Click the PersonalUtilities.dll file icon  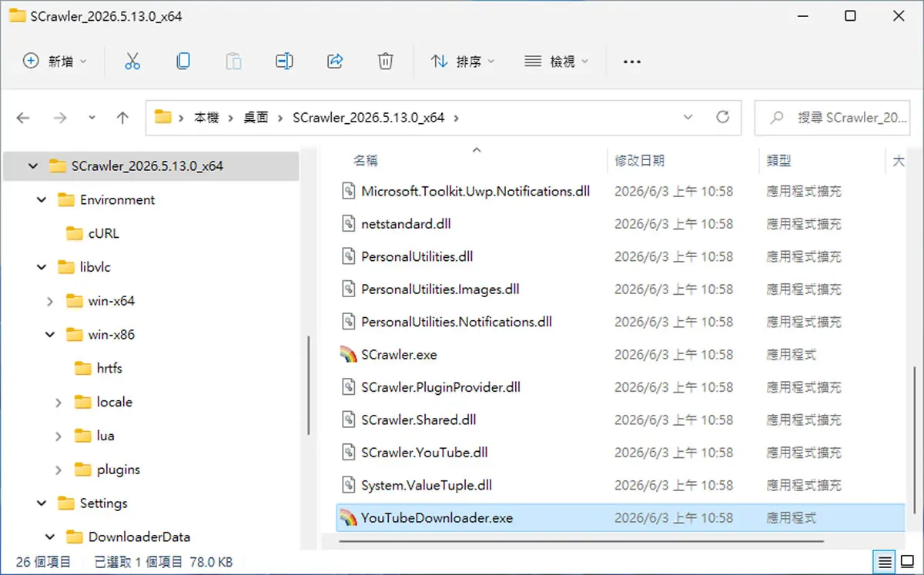point(349,256)
